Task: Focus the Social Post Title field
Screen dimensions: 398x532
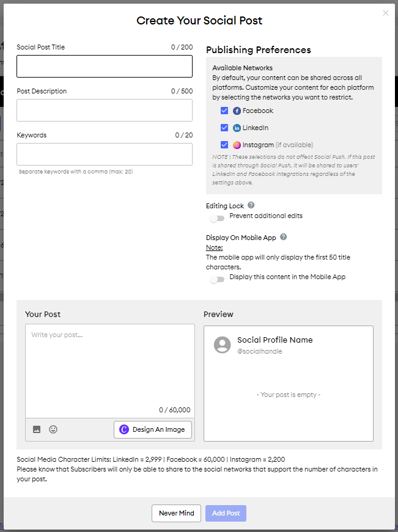Action: (x=105, y=66)
